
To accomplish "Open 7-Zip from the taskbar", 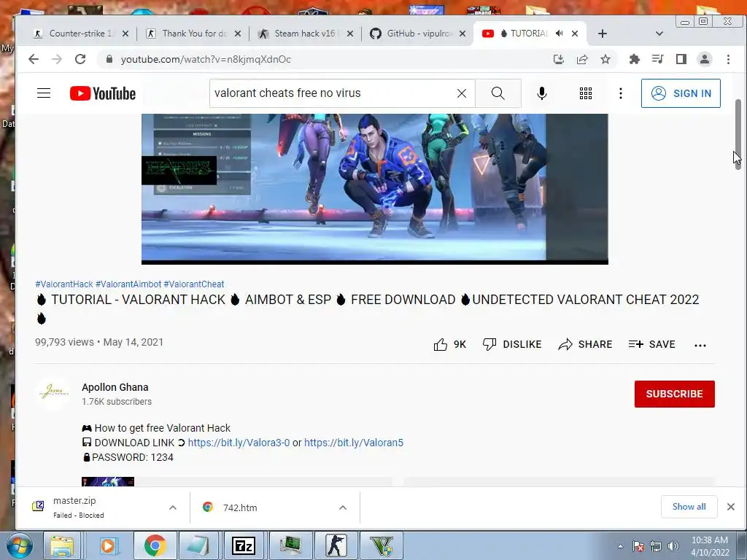I will click(244, 545).
